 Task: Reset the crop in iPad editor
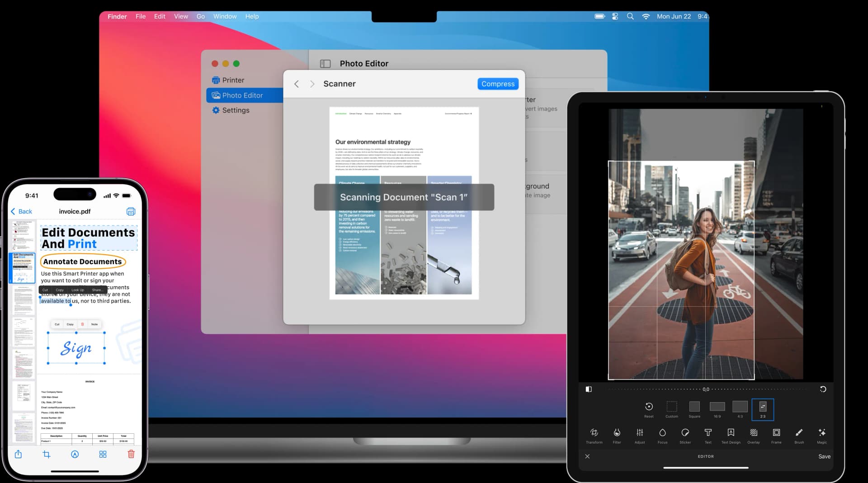point(649,409)
